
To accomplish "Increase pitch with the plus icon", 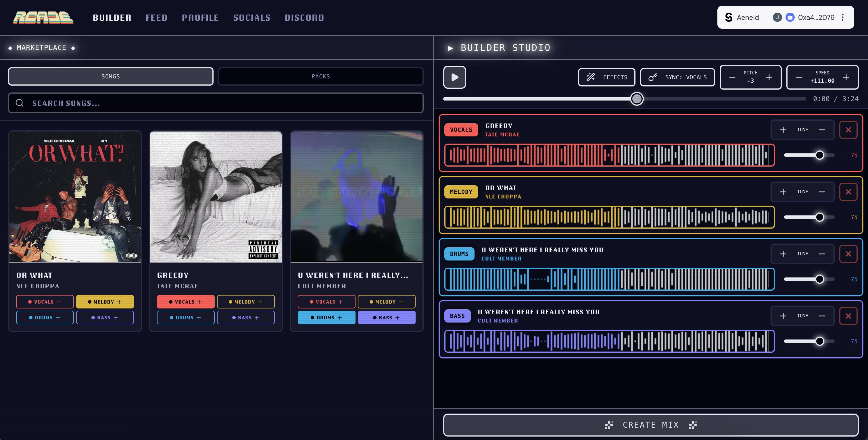I will [769, 78].
